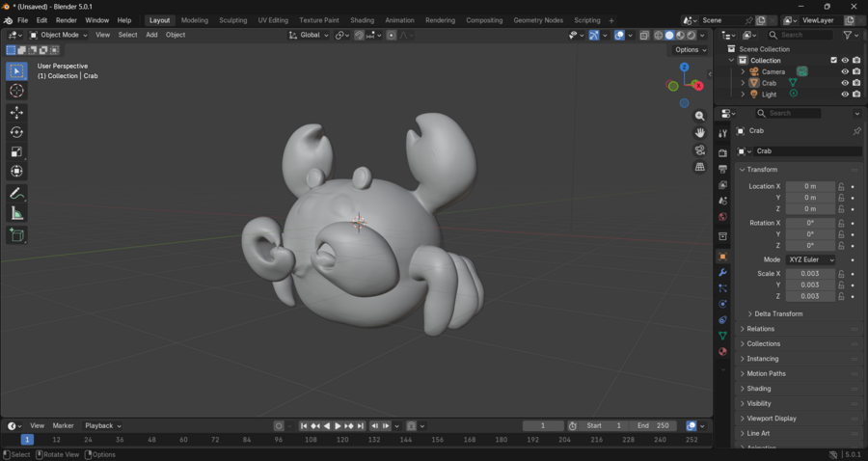Click the End frame field
The image size is (868, 461).
(653, 425)
